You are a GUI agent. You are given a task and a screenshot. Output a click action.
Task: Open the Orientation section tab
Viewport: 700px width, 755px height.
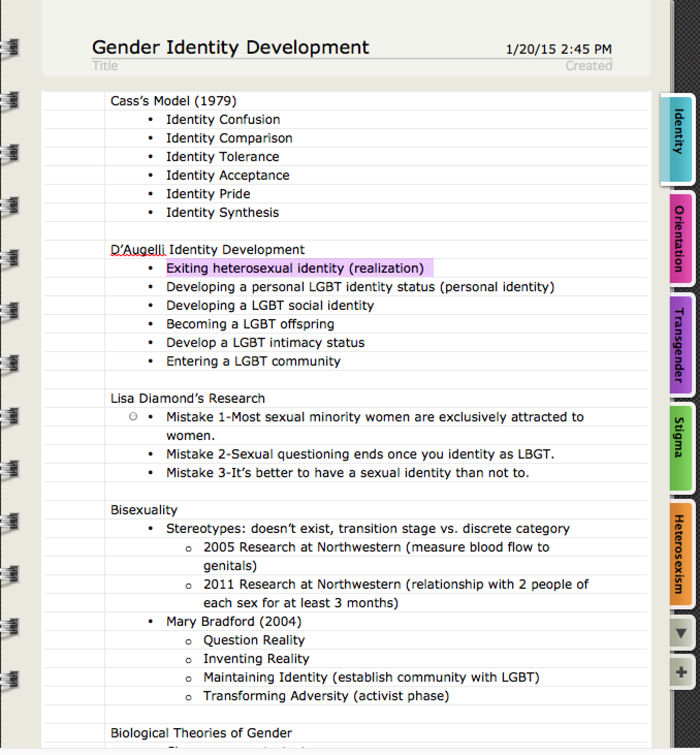pyautogui.click(x=679, y=239)
